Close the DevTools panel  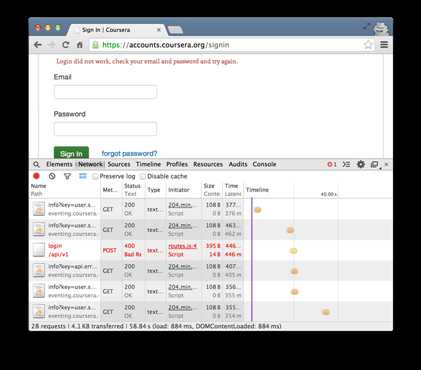click(x=386, y=164)
